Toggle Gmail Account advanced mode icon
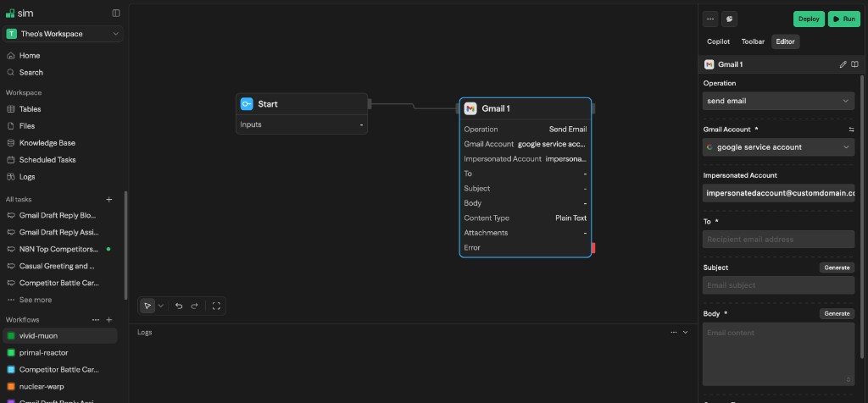Image resolution: width=868 pixels, height=403 pixels. [x=851, y=130]
